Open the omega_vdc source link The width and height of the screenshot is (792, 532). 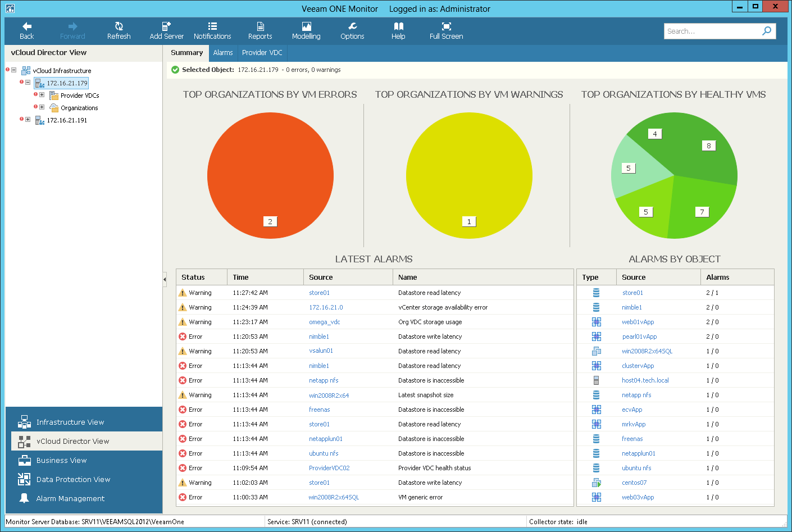click(325, 322)
